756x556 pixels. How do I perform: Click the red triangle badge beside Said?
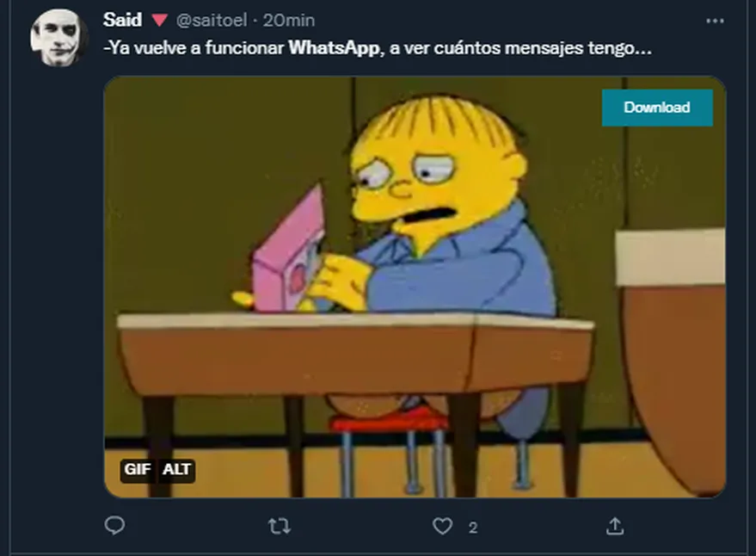[160, 21]
